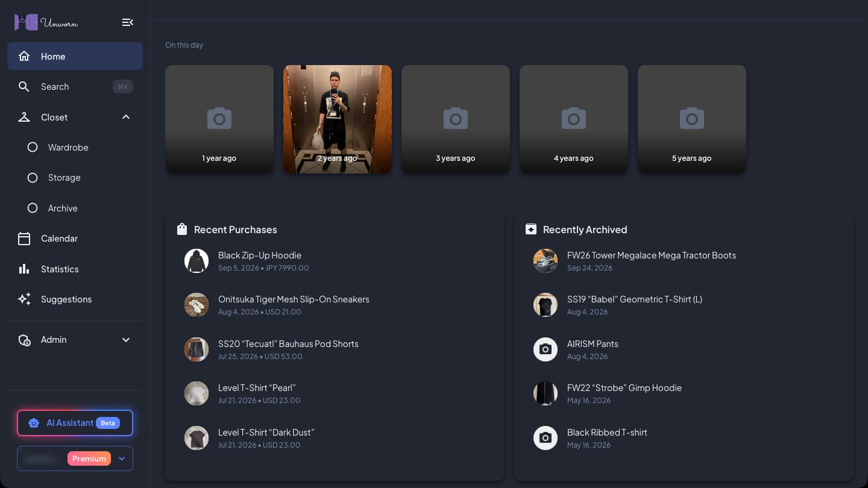Open the 1 year ago memory card

(219, 119)
